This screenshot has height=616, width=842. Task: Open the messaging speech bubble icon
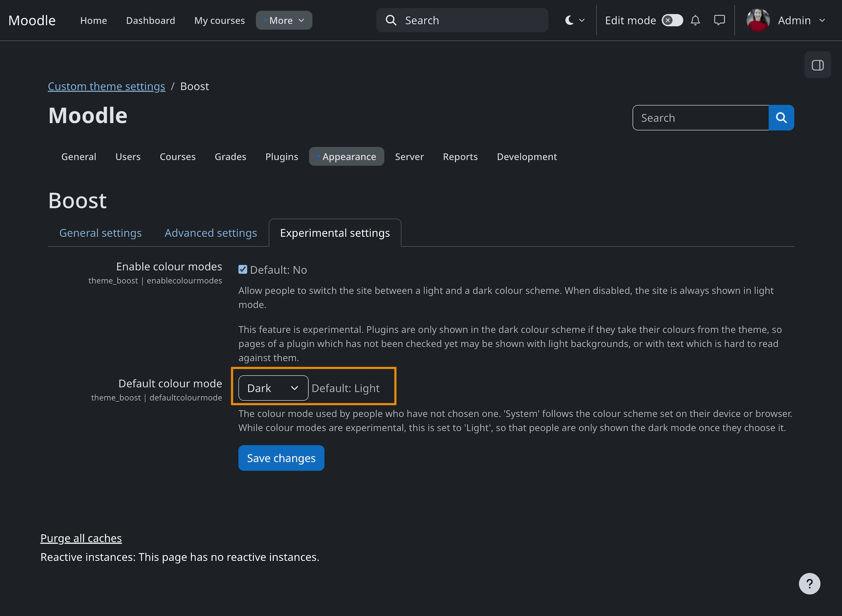719,20
